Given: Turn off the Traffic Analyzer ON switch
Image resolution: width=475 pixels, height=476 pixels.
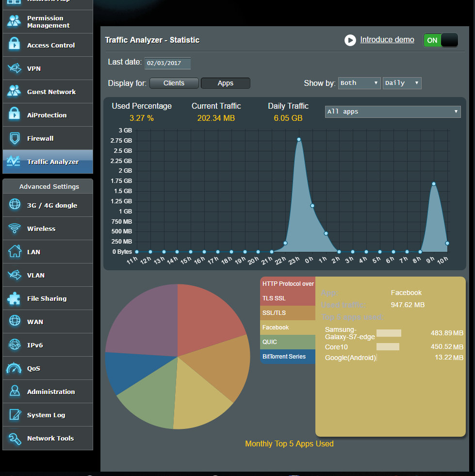Looking at the screenshot, I should click(x=440, y=40).
